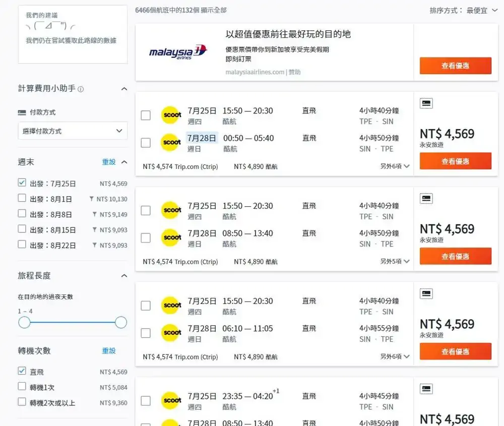Click filter funnel icon beside 8月8日 price
The height and width of the screenshot is (426, 504).
click(x=95, y=214)
